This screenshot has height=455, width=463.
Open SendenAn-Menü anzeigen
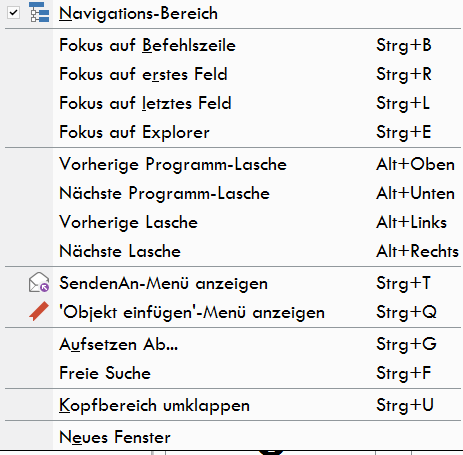tap(233, 283)
